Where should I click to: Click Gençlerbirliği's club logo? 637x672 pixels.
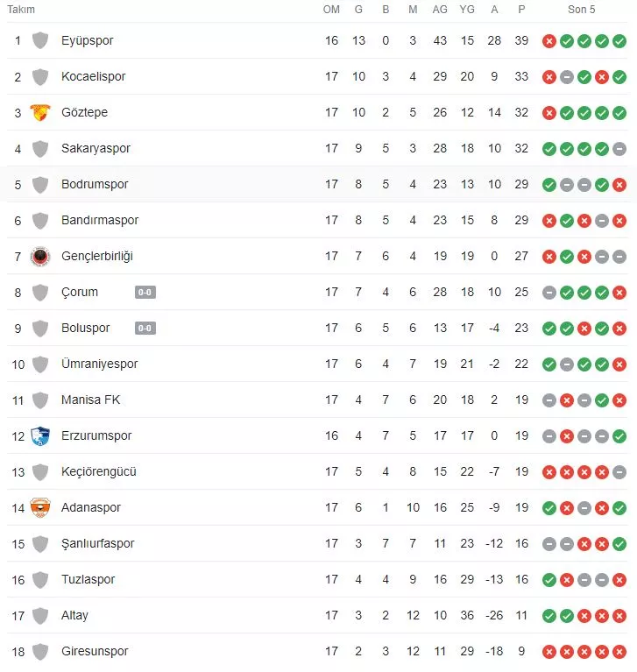pos(40,257)
